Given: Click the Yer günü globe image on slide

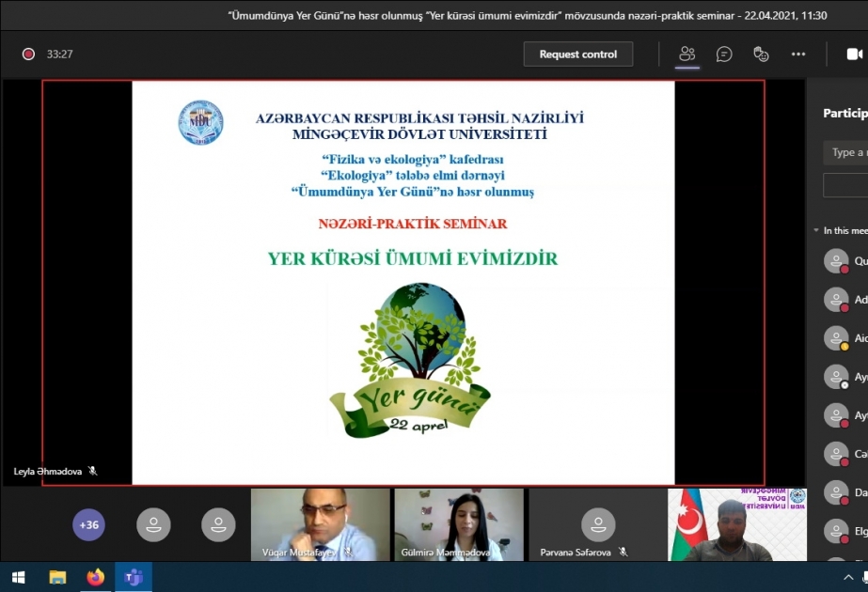Looking at the screenshot, I should click(x=410, y=360).
